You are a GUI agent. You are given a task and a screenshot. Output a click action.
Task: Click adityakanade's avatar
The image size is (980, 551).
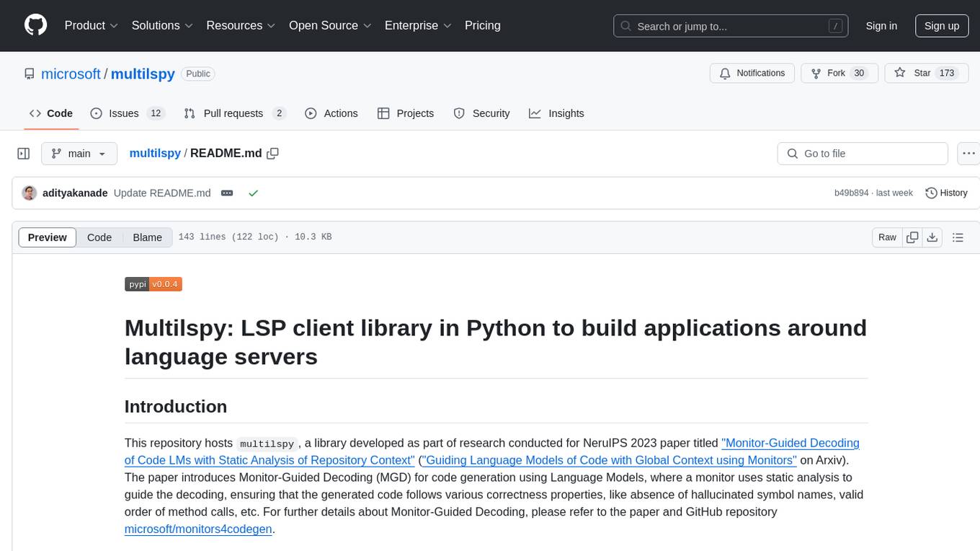(30, 193)
